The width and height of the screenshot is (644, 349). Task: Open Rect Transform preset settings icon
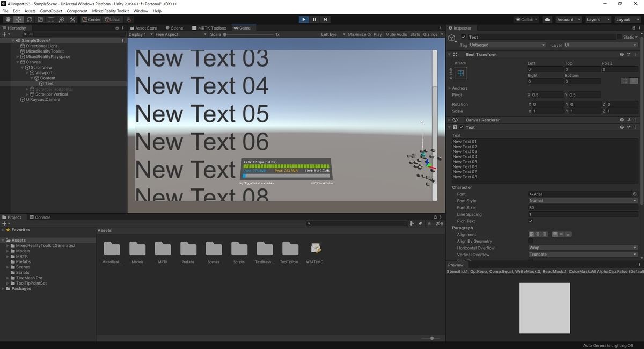[x=628, y=54]
